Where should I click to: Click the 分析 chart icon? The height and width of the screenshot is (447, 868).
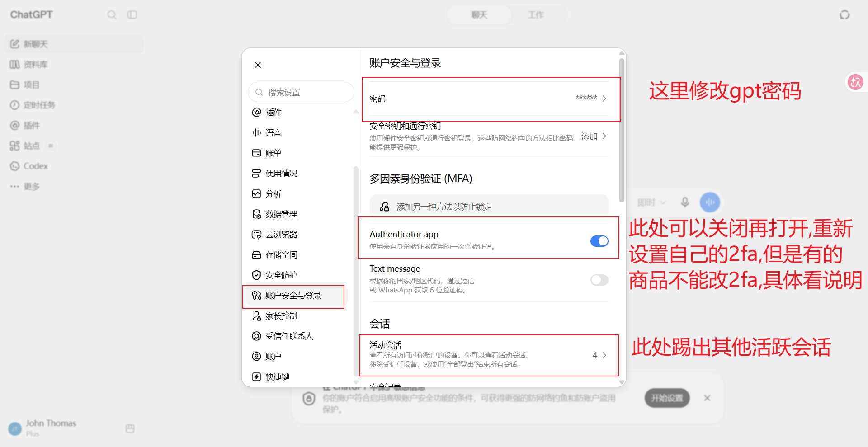pyautogui.click(x=256, y=194)
